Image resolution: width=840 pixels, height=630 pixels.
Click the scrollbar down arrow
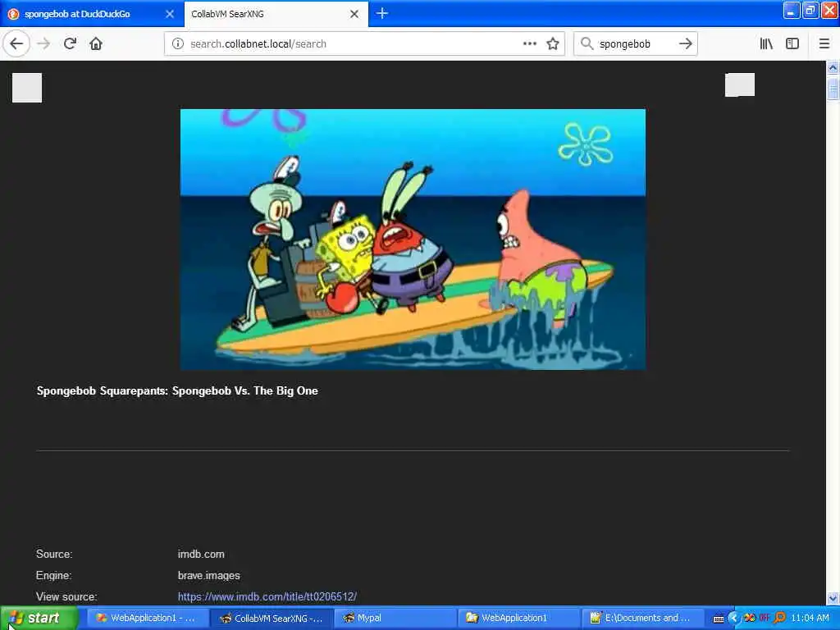833,598
